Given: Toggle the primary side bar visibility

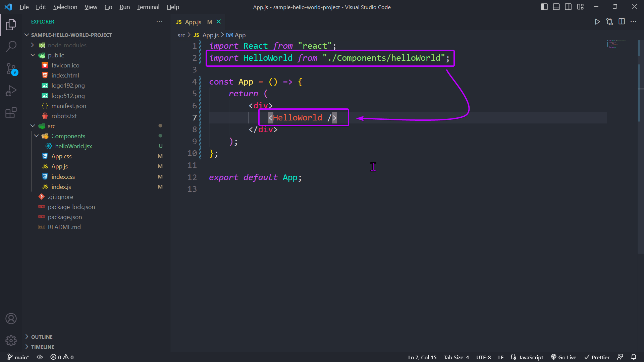Looking at the screenshot, I should click(x=544, y=7).
